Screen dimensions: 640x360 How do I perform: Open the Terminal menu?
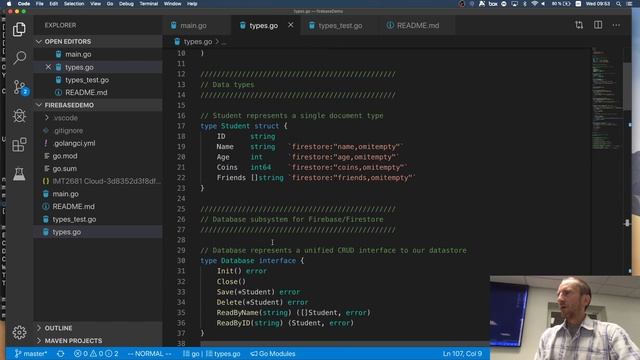coord(149,4)
